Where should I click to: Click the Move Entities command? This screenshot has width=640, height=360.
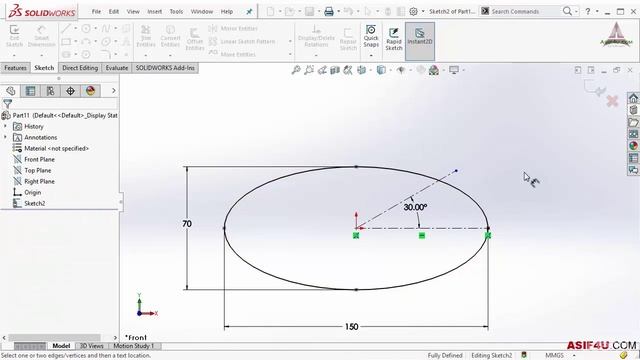click(232, 53)
